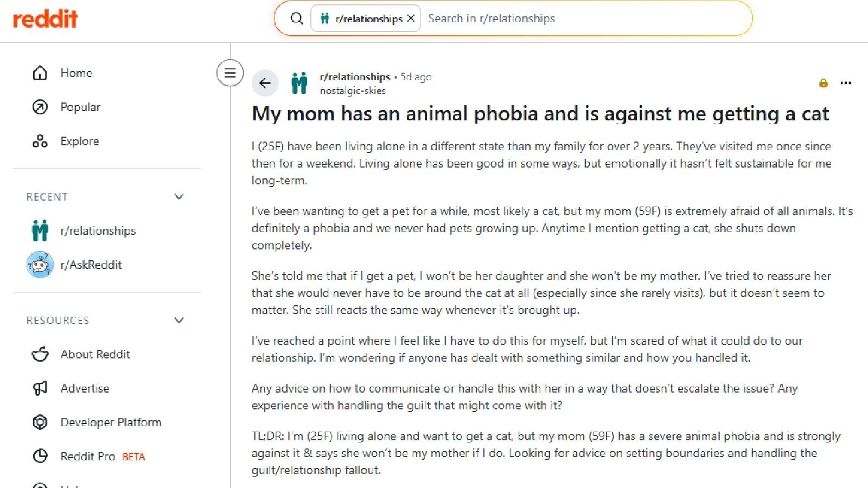
Task: Open the Explore page
Action: click(79, 142)
